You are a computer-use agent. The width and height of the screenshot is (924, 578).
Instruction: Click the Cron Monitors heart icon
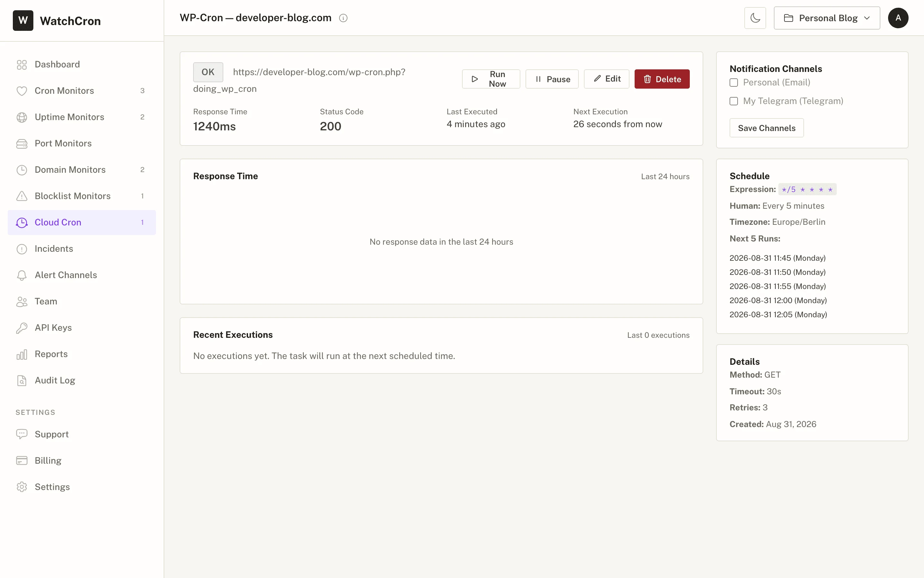(22, 91)
